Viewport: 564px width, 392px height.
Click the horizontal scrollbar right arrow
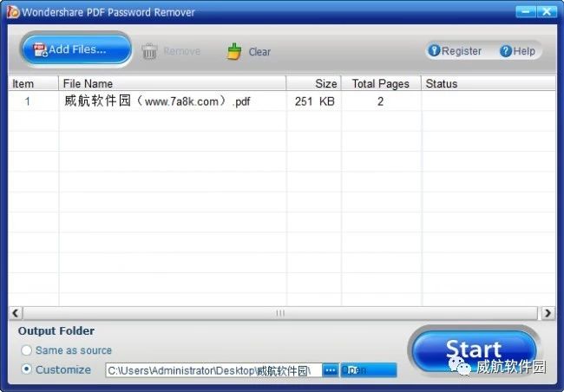[x=548, y=313]
